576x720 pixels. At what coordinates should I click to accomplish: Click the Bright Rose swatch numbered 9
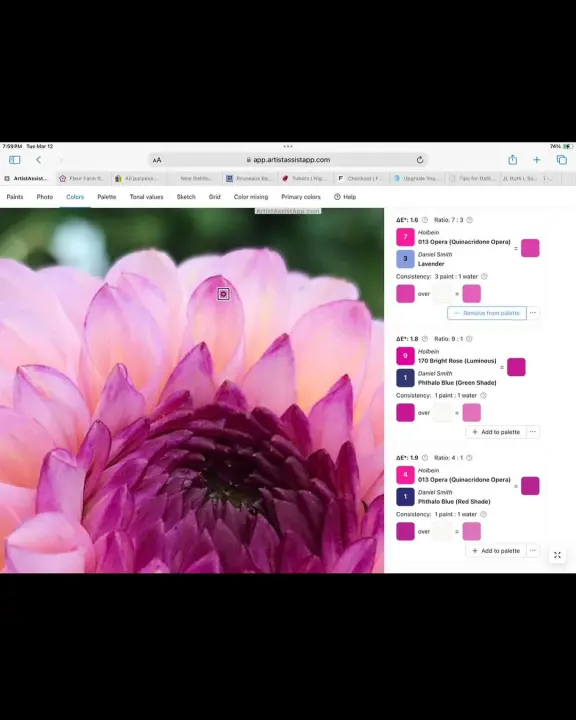[405, 356]
